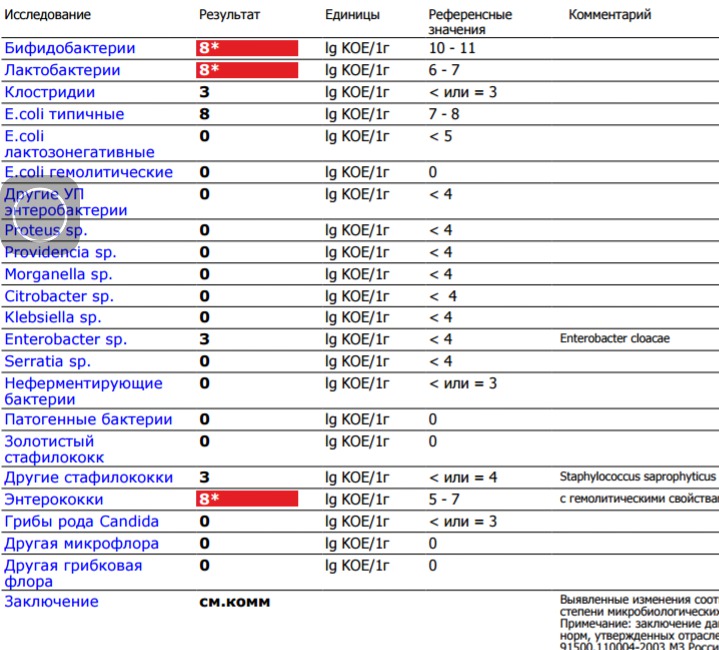Click the Исследование column header

coord(48,15)
